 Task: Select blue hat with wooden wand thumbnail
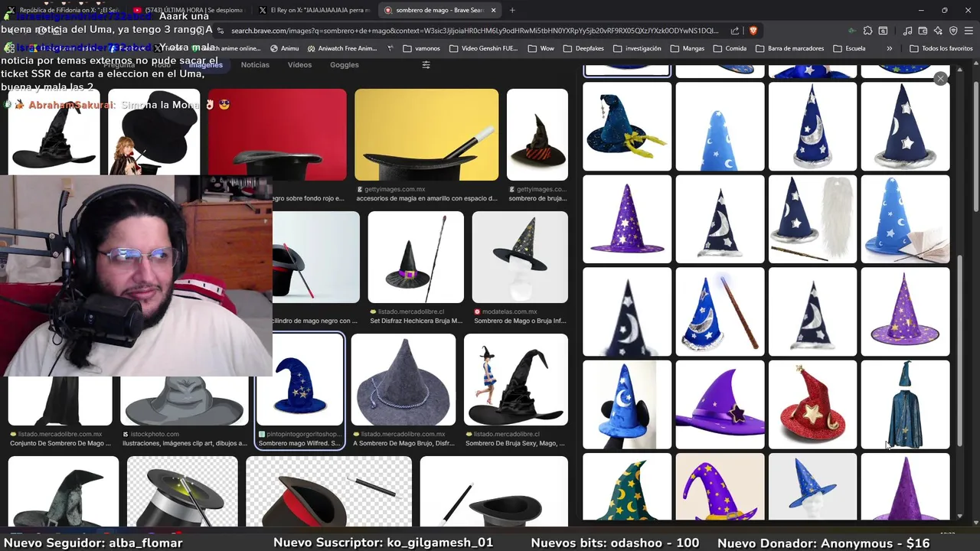(720, 311)
